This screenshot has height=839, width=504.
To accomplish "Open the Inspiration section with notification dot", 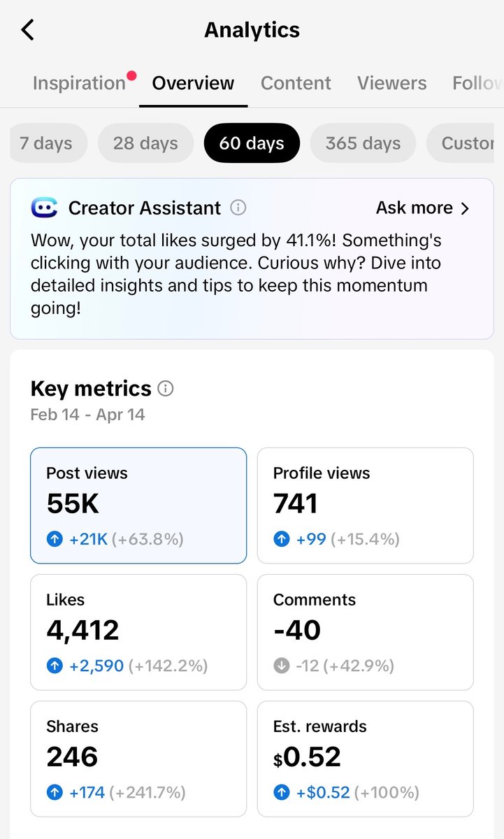I will pos(79,83).
